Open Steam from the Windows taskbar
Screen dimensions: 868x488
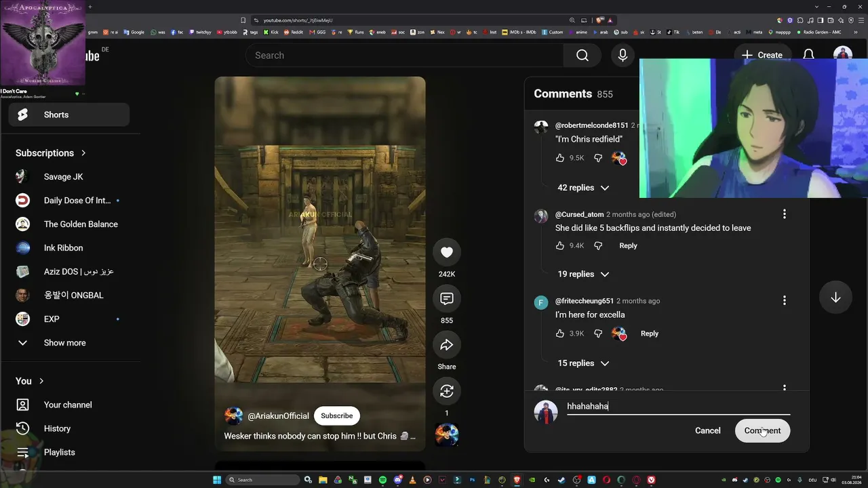[x=561, y=480]
